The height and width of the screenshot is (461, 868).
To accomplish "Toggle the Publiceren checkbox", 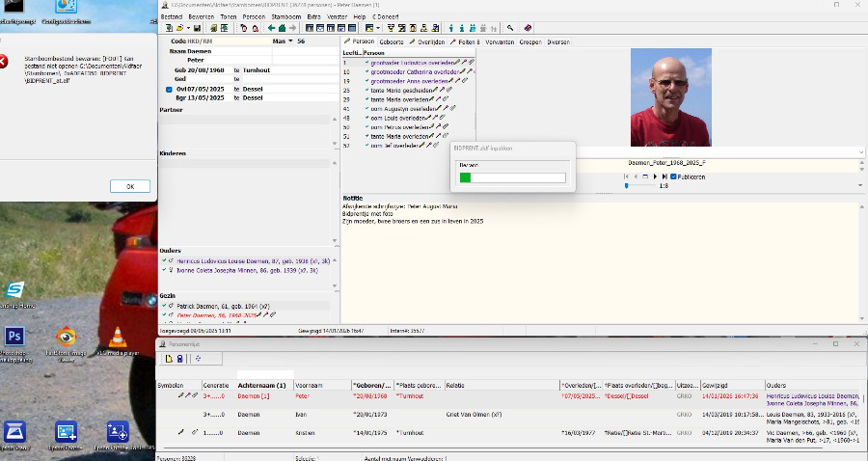I will pos(674,176).
